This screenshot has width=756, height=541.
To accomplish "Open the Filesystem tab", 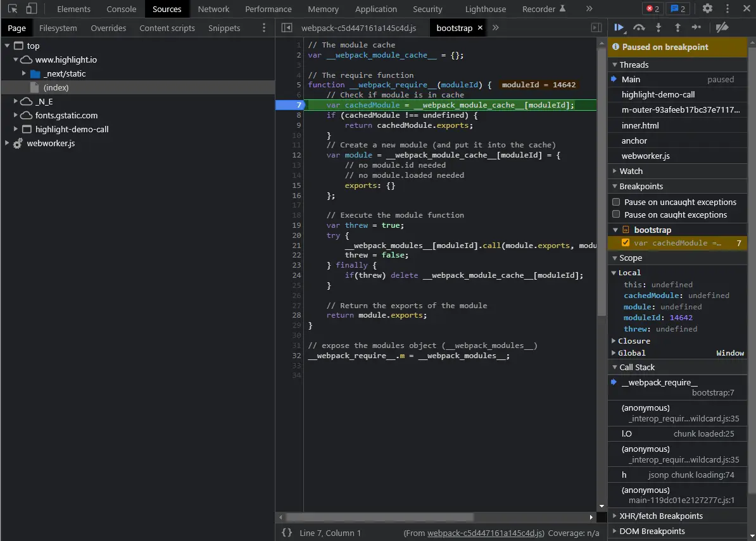I will pyautogui.click(x=58, y=28).
